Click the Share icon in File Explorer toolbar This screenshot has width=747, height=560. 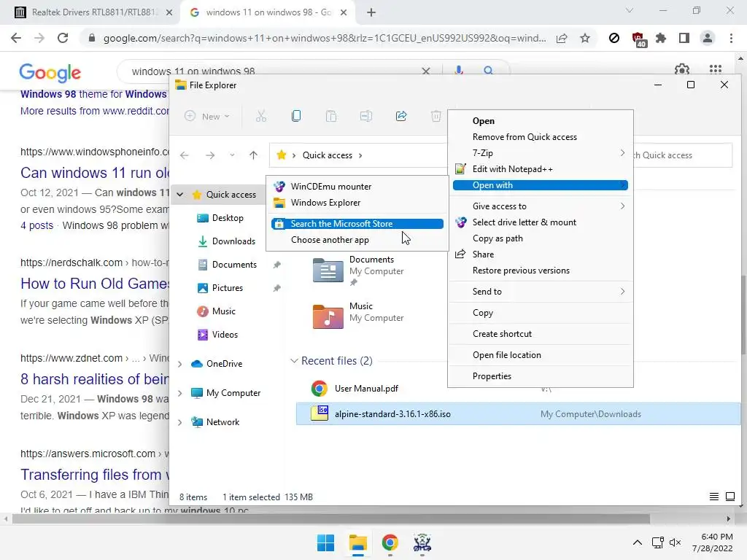pos(401,116)
